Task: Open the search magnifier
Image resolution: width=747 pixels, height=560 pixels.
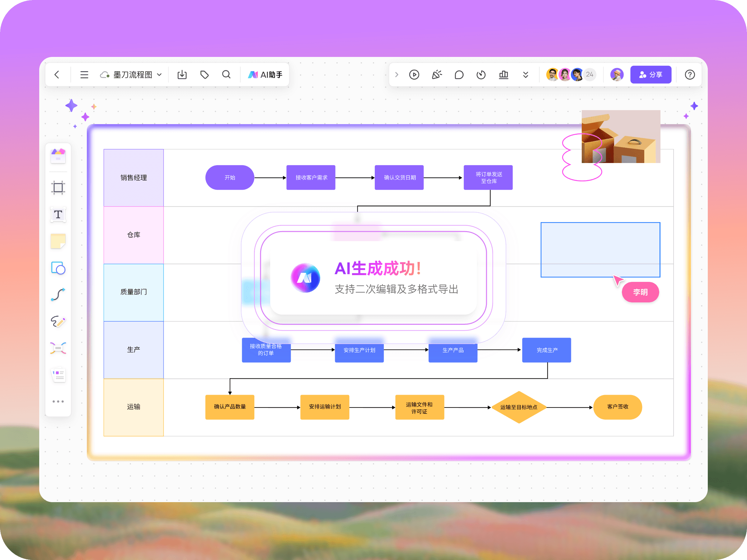Action: point(226,75)
